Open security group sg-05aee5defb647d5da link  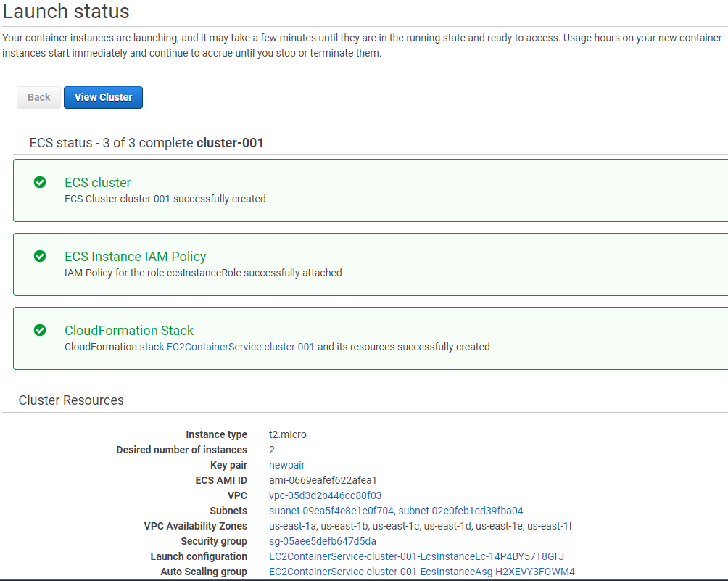pyautogui.click(x=323, y=541)
